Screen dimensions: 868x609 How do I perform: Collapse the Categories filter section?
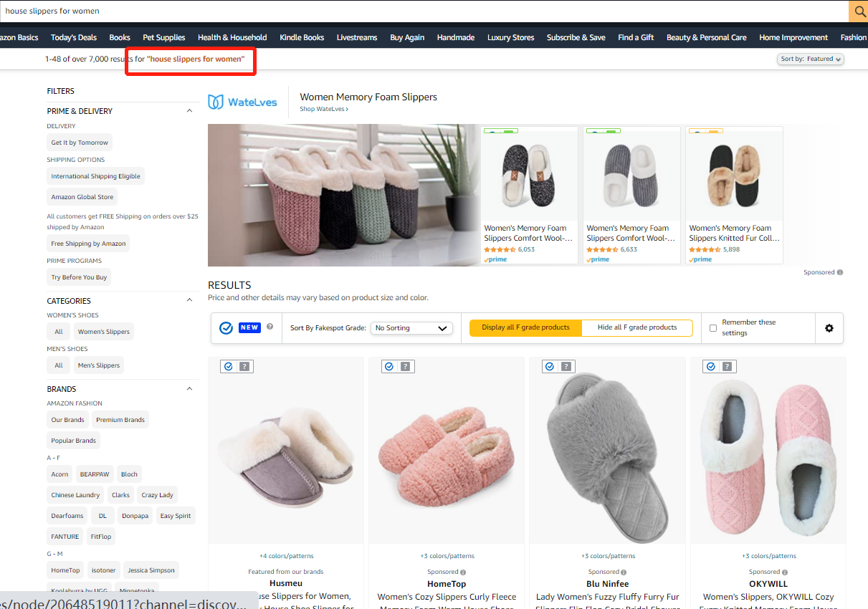[x=189, y=301]
